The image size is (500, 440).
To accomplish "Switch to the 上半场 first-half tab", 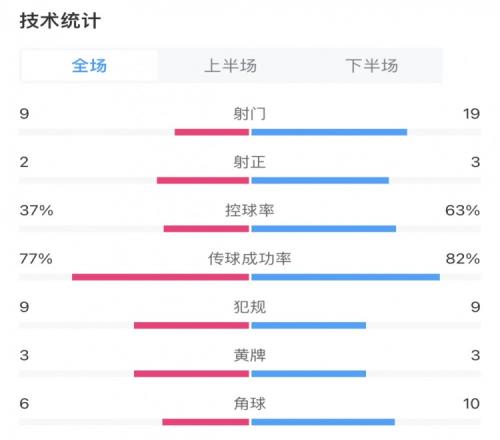I will pos(230,66).
